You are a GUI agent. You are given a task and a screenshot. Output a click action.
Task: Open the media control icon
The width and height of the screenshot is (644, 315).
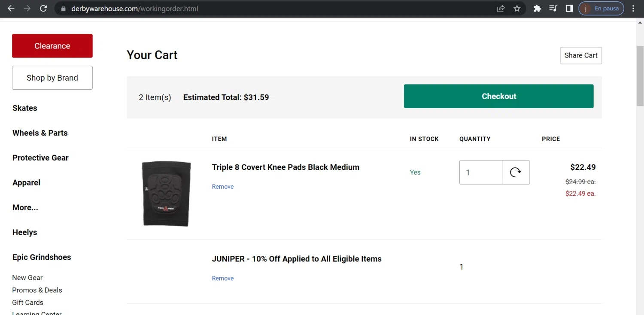point(553,9)
